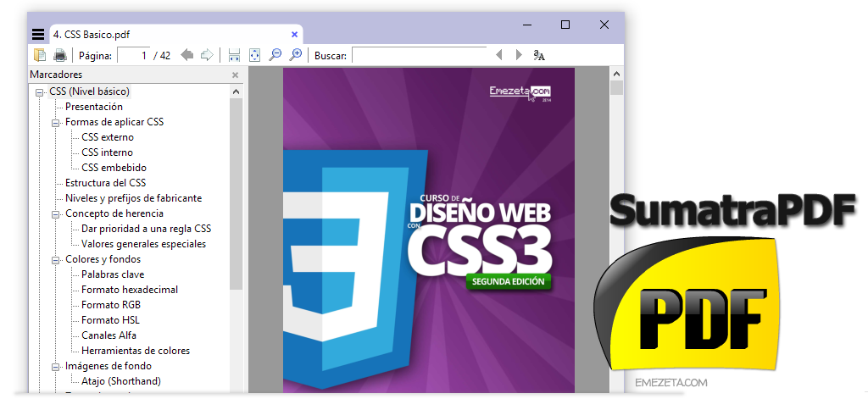The image size is (868, 410).
Task: Go to previous page arrow
Action: 187,55
